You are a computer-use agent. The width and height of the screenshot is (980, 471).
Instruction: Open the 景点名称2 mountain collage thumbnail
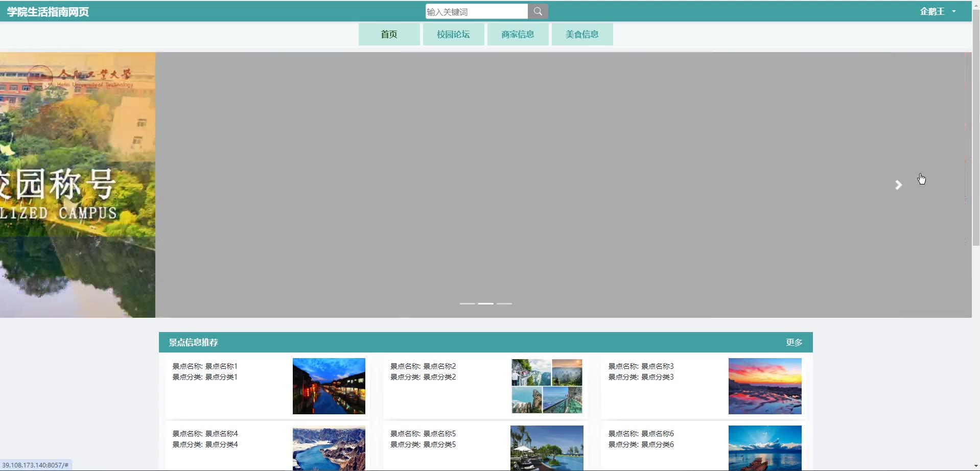pyautogui.click(x=547, y=386)
